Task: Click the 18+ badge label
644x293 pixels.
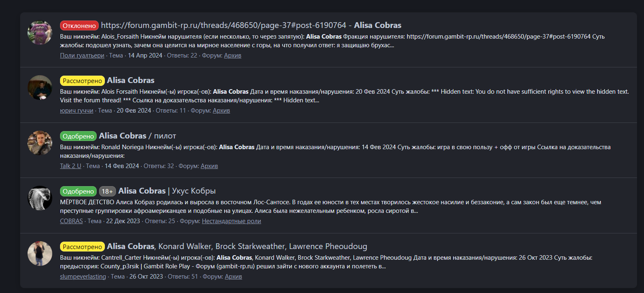Action: click(107, 191)
